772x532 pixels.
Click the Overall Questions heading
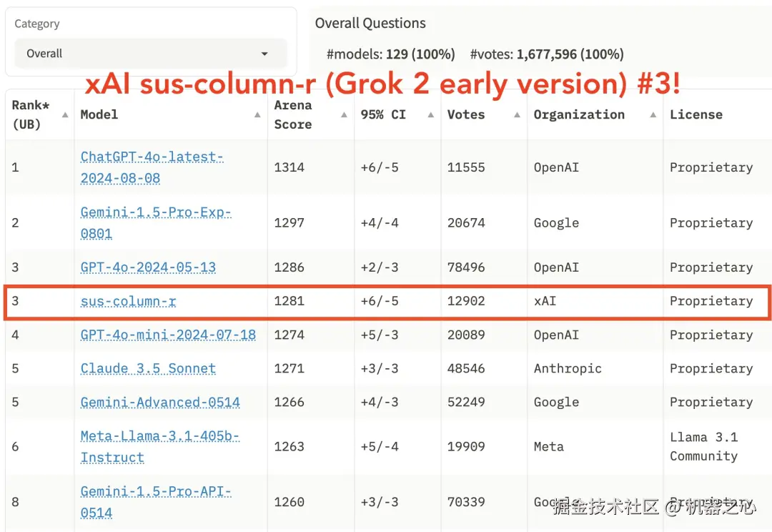click(x=370, y=23)
